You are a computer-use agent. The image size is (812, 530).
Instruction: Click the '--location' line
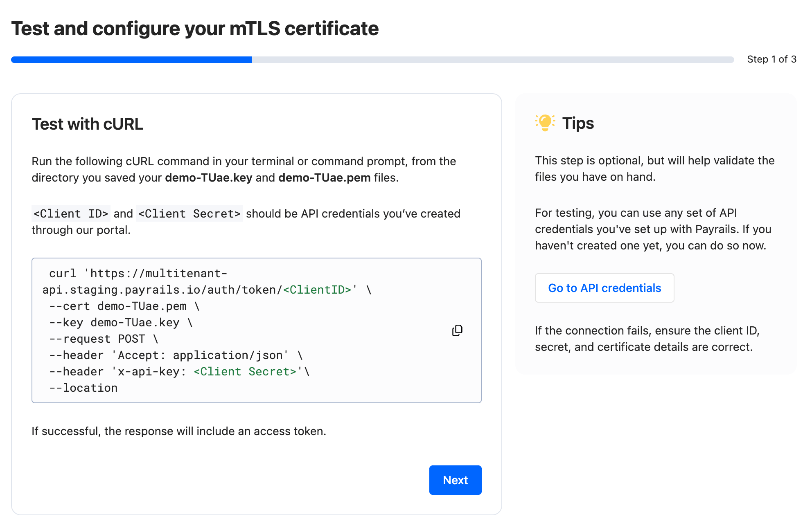pyautogui.click(x=83, y=388)
